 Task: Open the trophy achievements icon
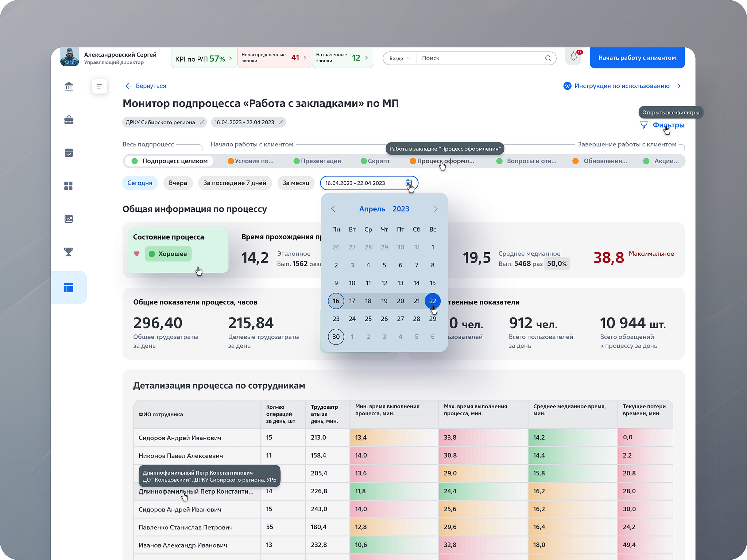69,252
